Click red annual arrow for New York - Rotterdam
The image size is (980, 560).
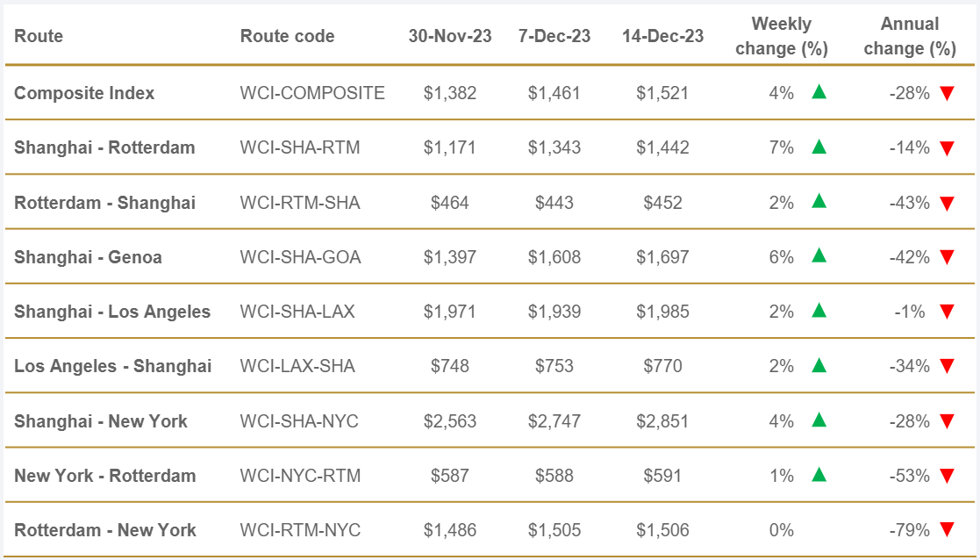pyautogui.click(x=947, y=477)
